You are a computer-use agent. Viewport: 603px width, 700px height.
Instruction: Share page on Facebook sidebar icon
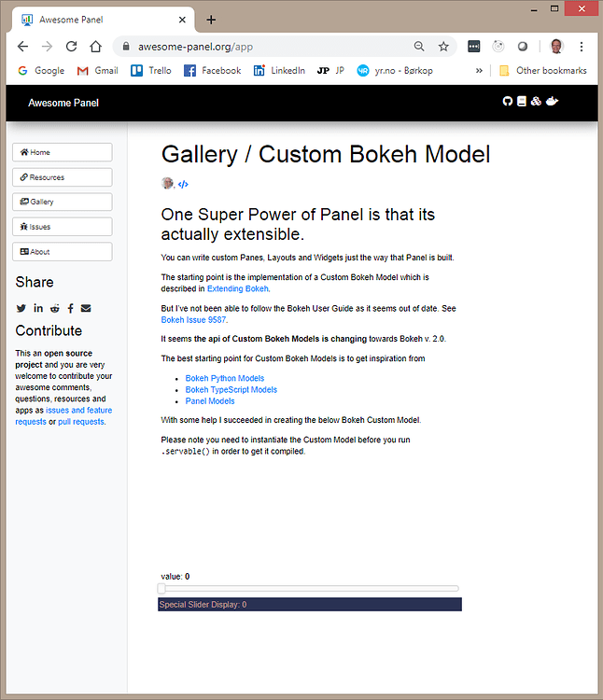coord(71,308)
